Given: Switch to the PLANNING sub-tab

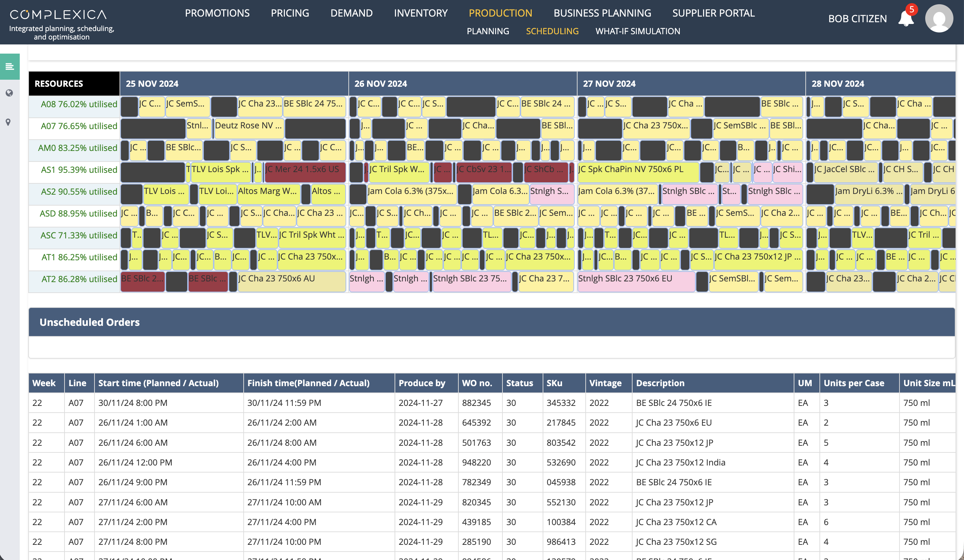Looking at the screenshot, I should point(488,31).
